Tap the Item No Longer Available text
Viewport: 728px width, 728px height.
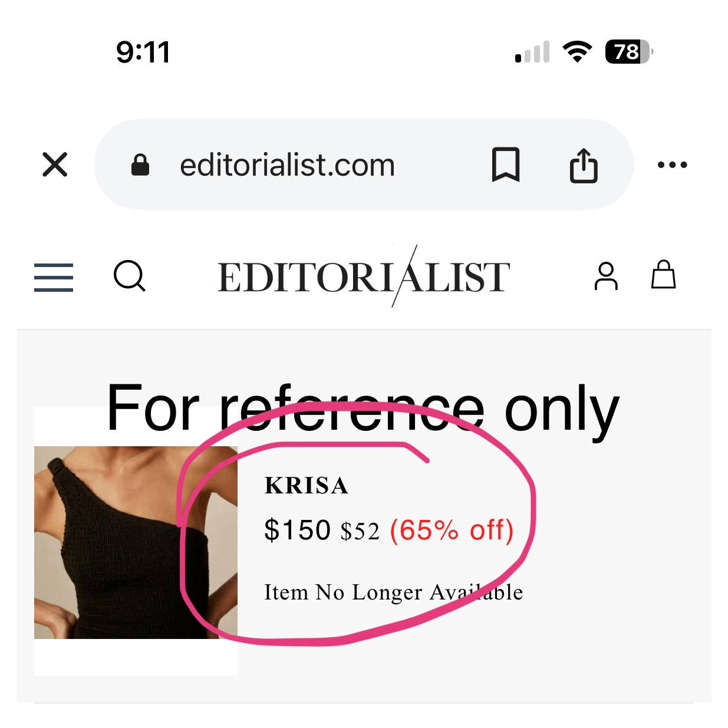coord(393,592)
